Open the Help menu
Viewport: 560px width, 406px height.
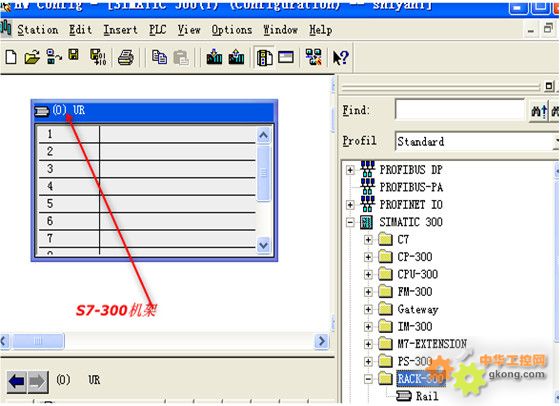click(320, 30)
